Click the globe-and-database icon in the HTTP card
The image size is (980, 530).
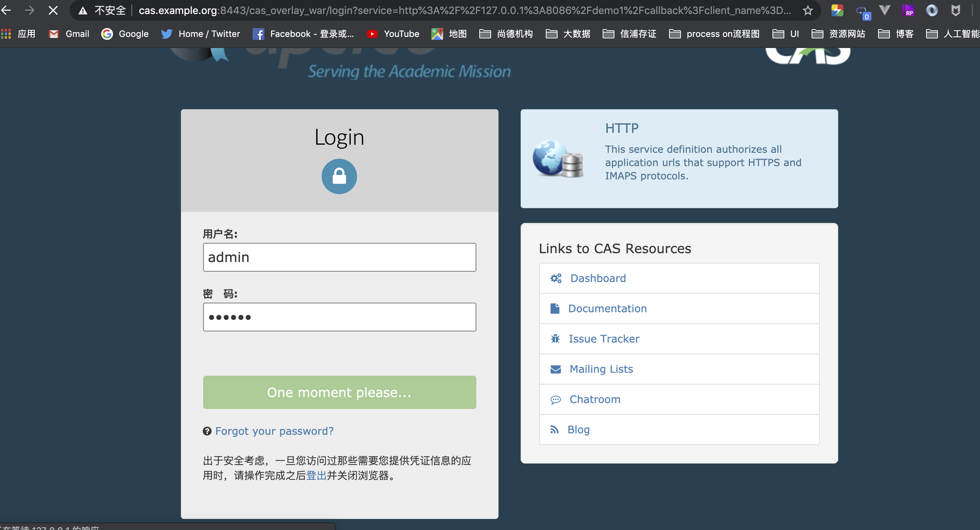click(x=558, y=160)
